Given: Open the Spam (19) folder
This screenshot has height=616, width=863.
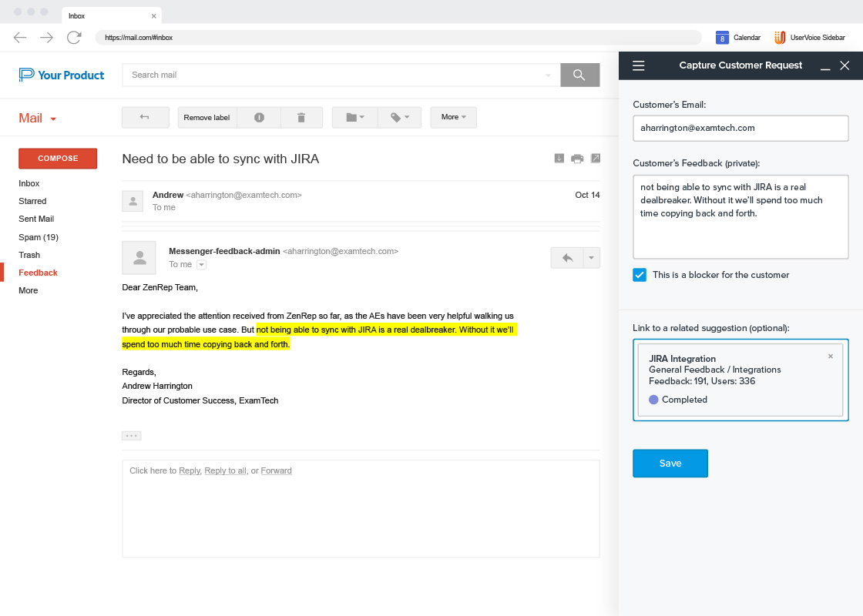Looking at the screenshot, I should [x=39, y=238].
